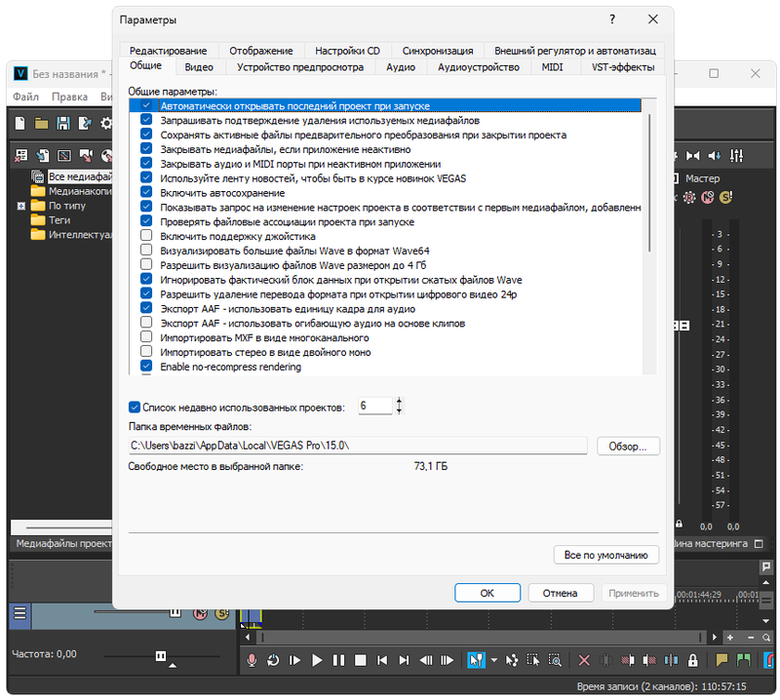
Task: Disable 'Включить автосохранение' checkbox
Action: tap(146, 192)
